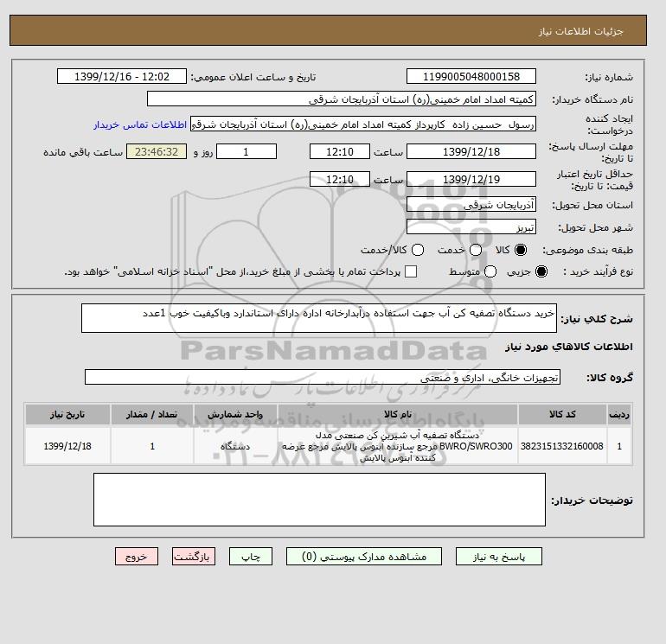Viewport: 666px width, 644px height.
Task: Click the delivery city field تبریز
Action: [x=471, y=227]
